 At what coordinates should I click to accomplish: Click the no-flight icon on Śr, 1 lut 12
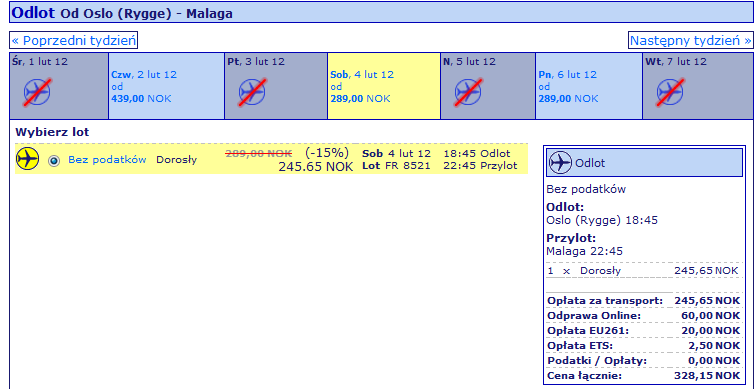click(x=38, y=92)
